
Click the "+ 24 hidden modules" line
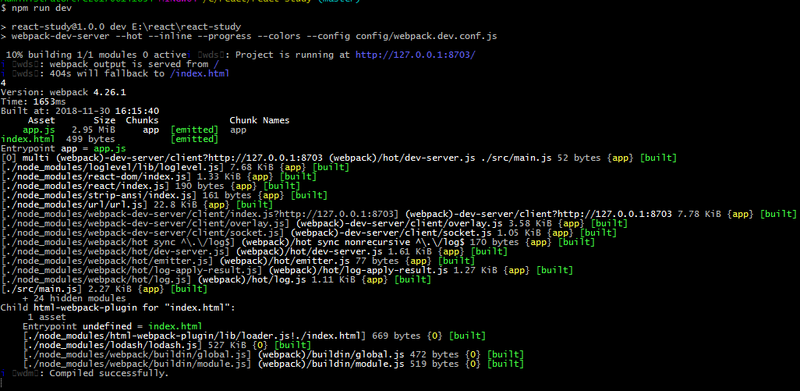click(74, 298)
